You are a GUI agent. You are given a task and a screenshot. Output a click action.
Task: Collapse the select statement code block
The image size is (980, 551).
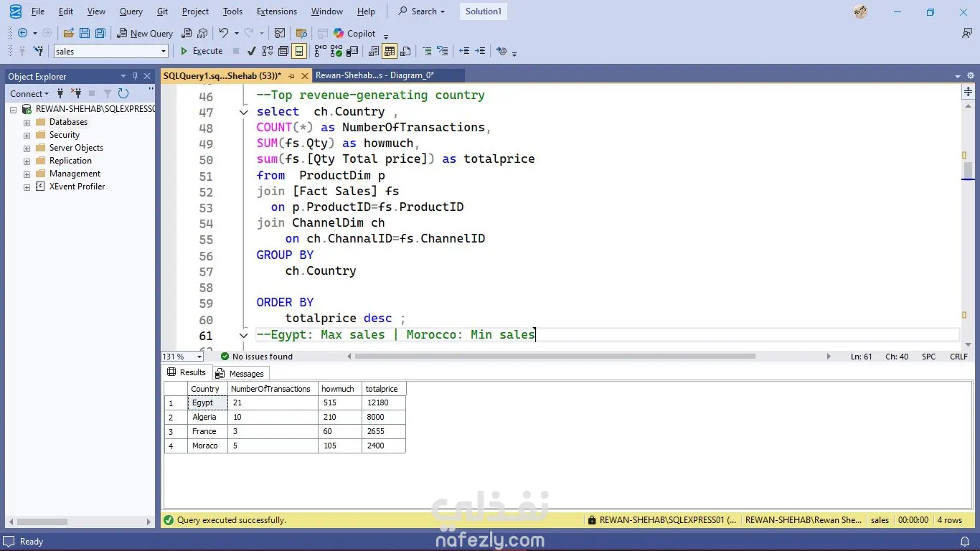[x=244, y=112]
